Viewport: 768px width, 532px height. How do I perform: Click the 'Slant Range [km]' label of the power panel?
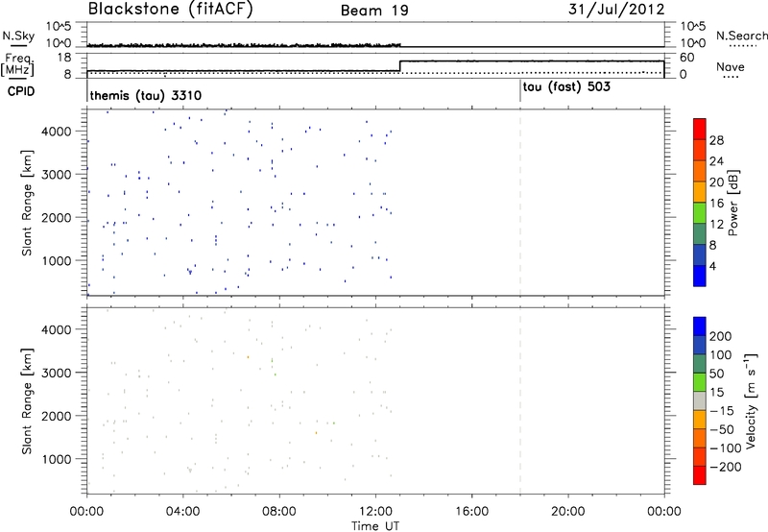[27, 203]
